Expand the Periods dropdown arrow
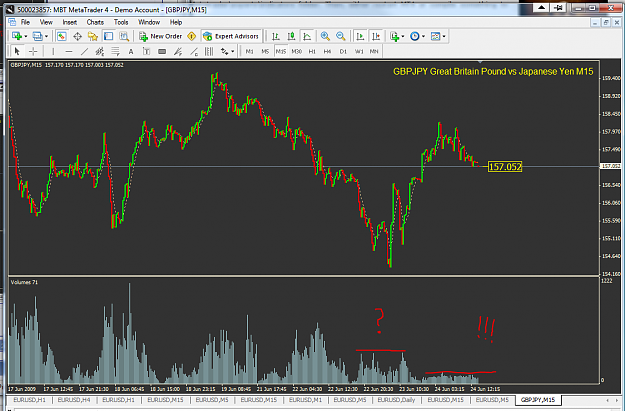 pos(423,37)
